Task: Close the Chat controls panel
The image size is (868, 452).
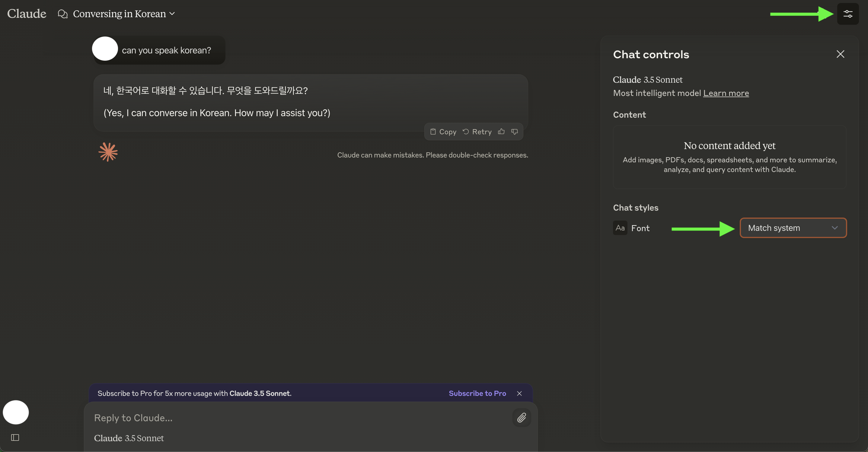Action: (840, 54)
